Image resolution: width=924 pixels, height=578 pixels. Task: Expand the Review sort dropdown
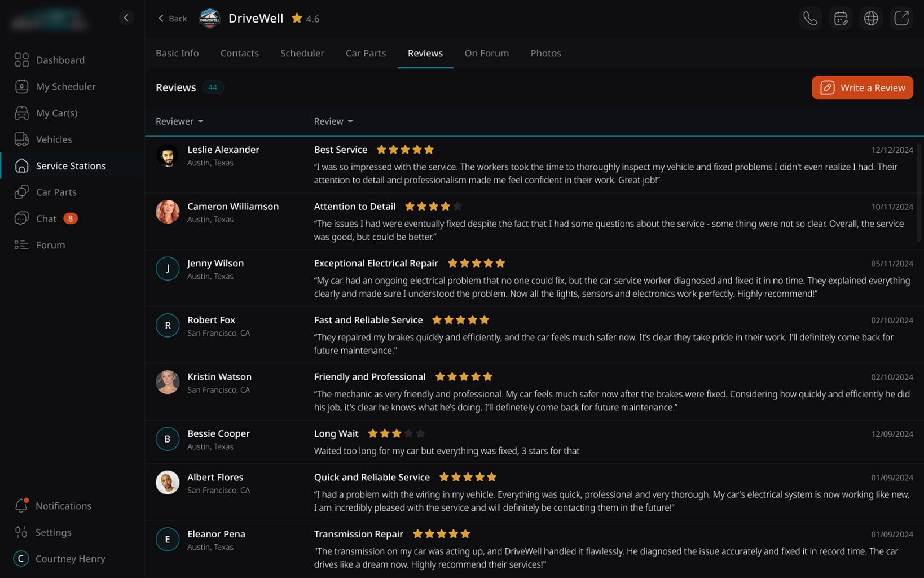333,121
